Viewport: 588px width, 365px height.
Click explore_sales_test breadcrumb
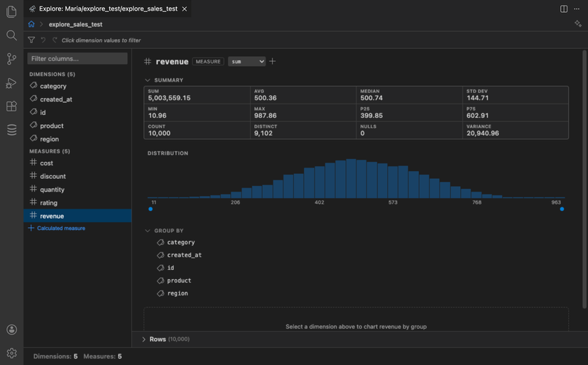[75, 24]
